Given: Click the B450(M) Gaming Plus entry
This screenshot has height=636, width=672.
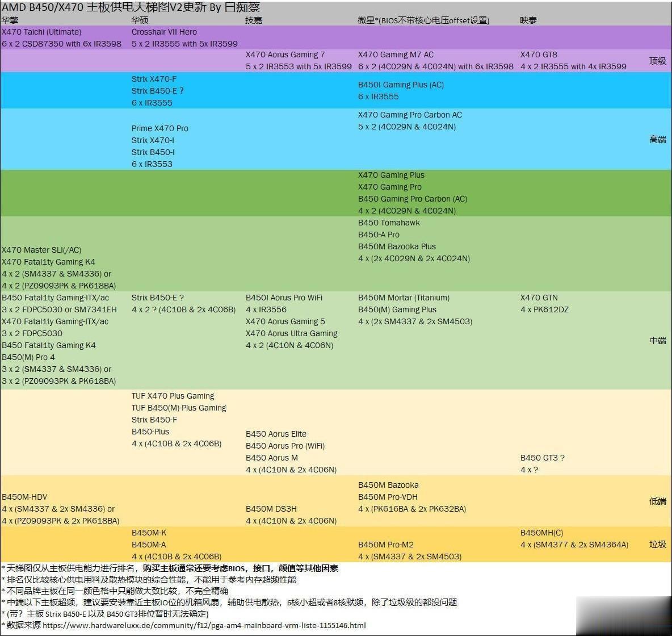Looking at the screenshot, I should pos(397,309).
